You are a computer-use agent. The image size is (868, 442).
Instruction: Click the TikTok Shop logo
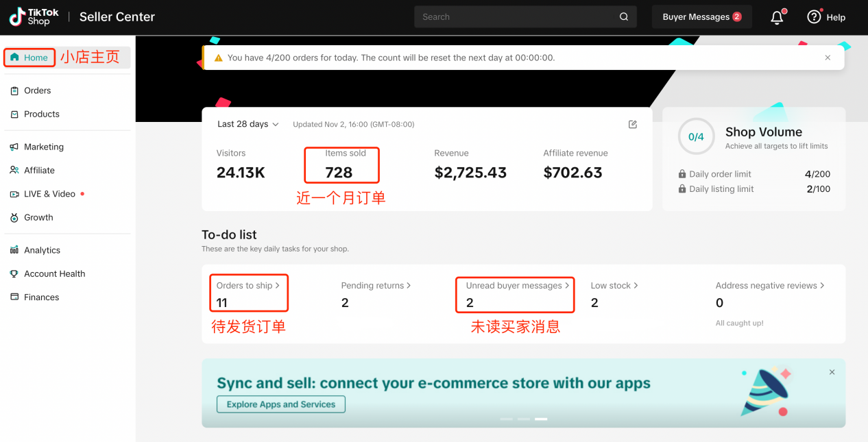point(34,17)
